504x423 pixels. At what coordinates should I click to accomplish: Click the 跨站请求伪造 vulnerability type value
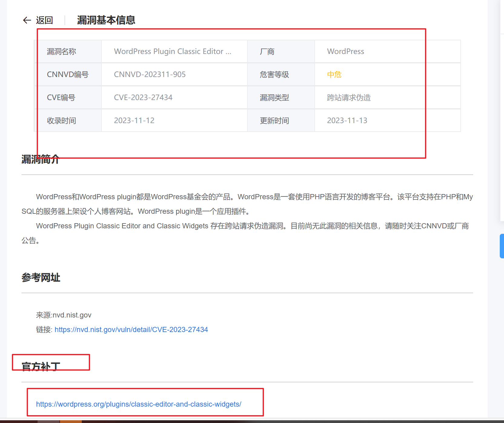[x=349, y=98]
